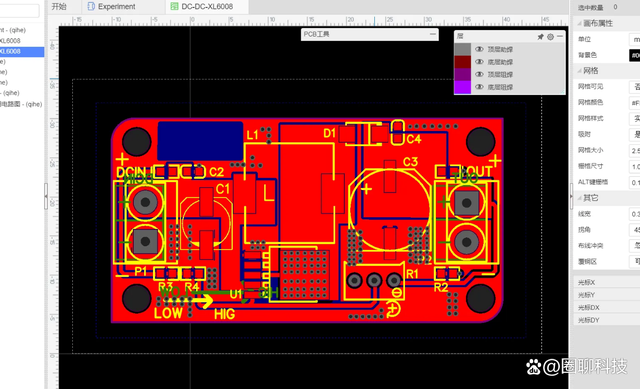640x389 pixels.
Task: Pin the layers panel with the pushpin icon
Action: click(540, 37)
